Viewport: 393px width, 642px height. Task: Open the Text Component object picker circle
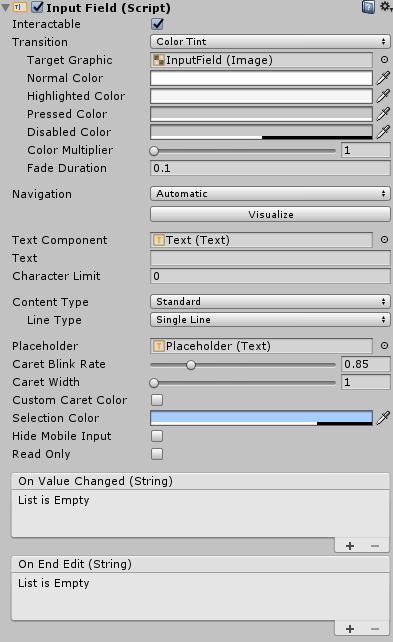384,240
